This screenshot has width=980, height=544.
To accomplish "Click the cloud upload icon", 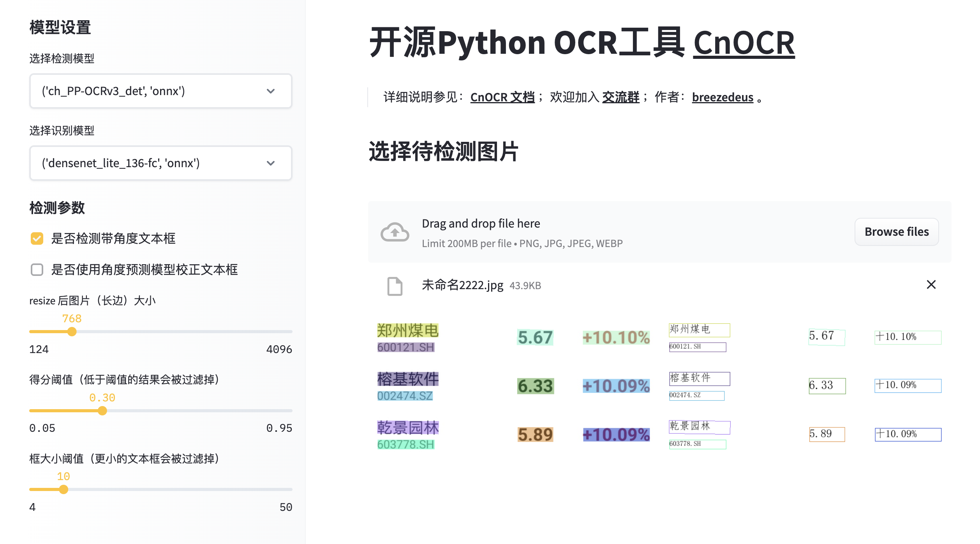I will (395, 232).
